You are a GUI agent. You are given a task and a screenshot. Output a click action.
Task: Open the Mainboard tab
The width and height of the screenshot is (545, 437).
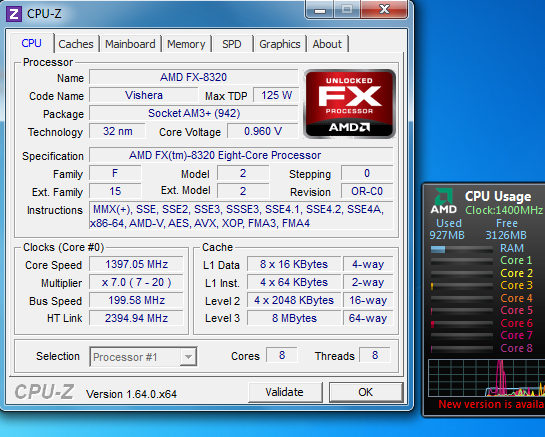point(130,44)
